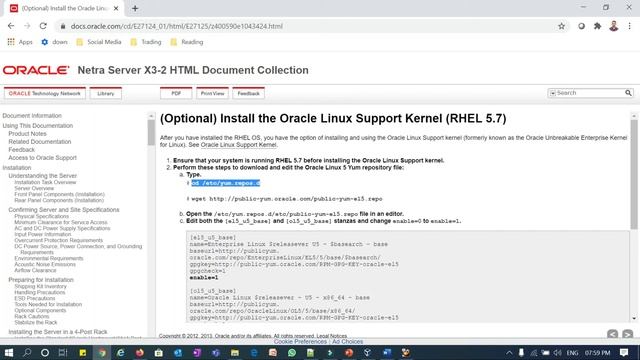Click the Feedback button in the toolbar

(249, 93)
